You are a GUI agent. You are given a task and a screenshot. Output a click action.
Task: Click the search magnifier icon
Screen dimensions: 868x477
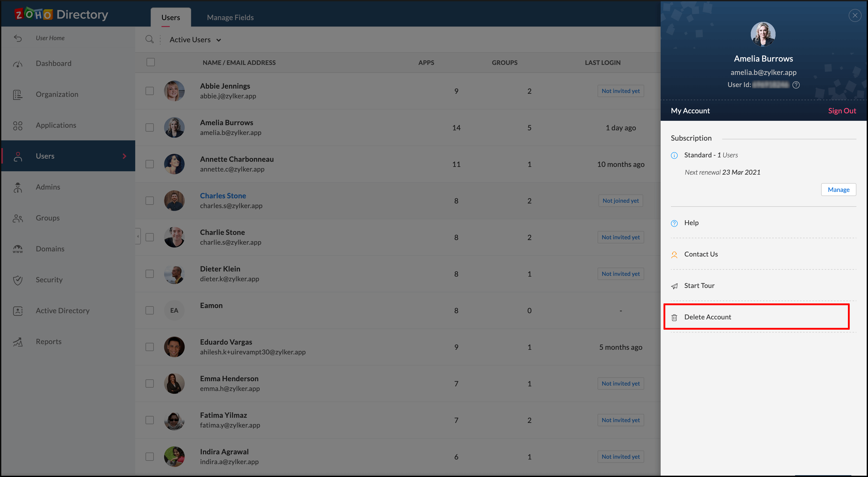click(149, 39)
